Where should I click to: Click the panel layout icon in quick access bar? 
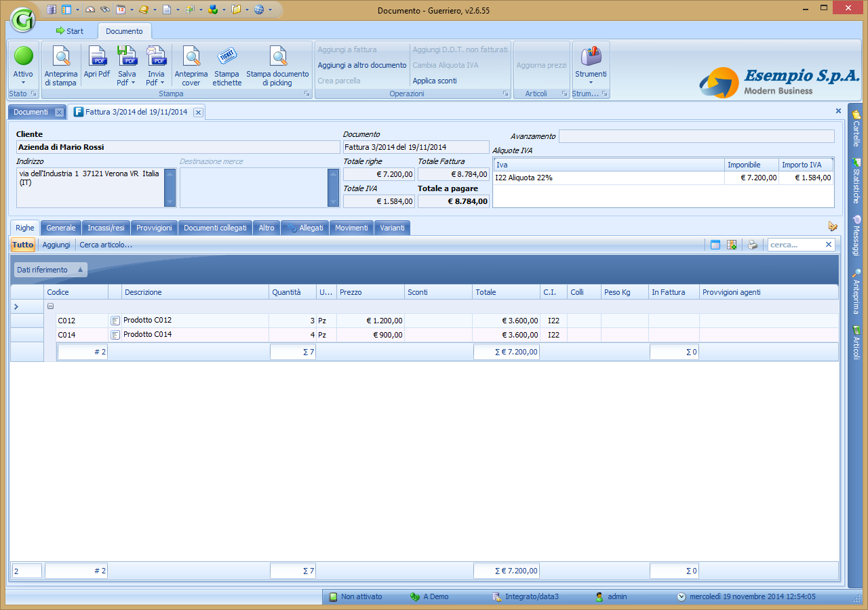[x=66, y=9]
